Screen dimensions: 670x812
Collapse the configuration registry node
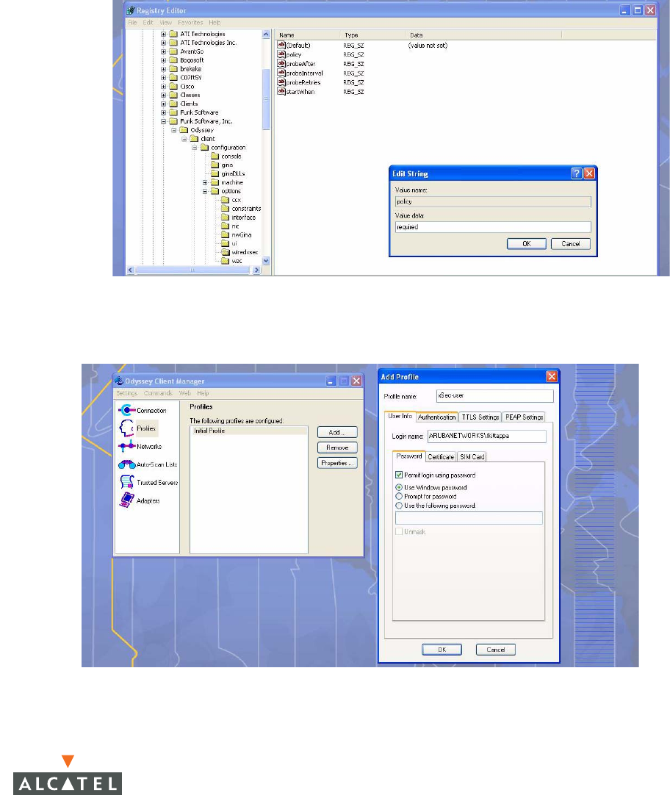pos(195,148)
